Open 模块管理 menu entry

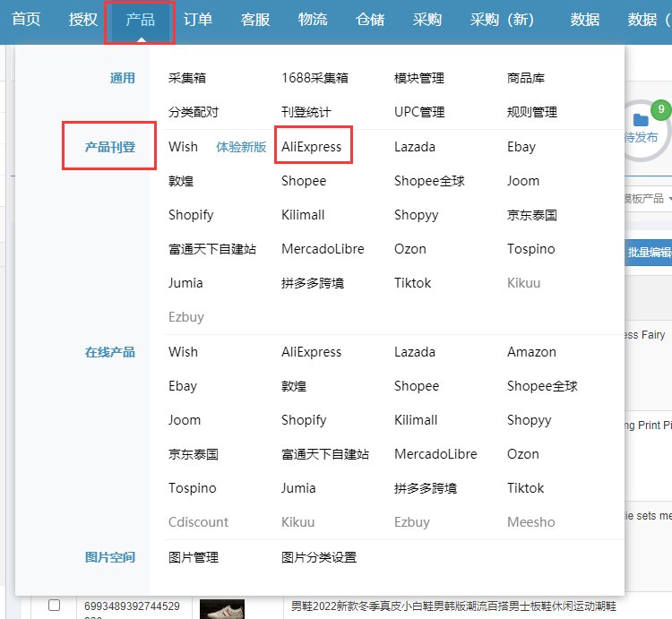point(419,78)
